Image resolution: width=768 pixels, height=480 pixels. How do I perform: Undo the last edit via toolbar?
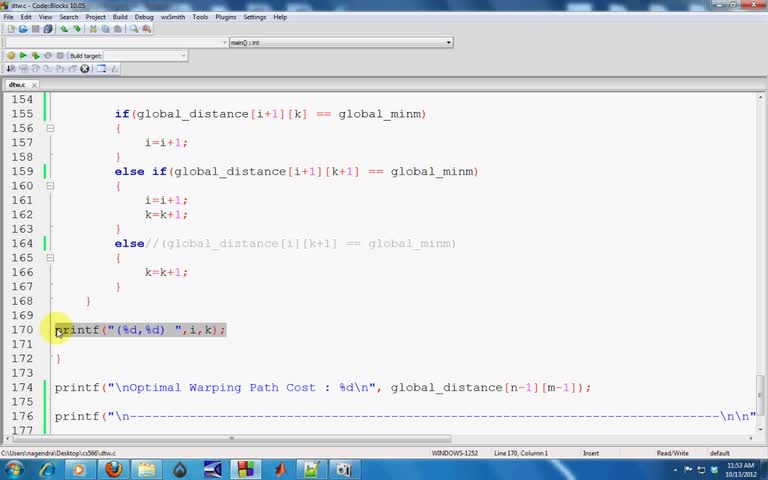tap(64, 29)
